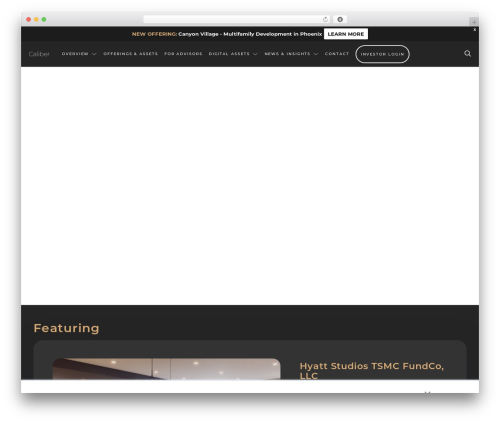The image size is (500, 423).
Task: Expand the Overview dropdown chevron
Action: [94, 54]
